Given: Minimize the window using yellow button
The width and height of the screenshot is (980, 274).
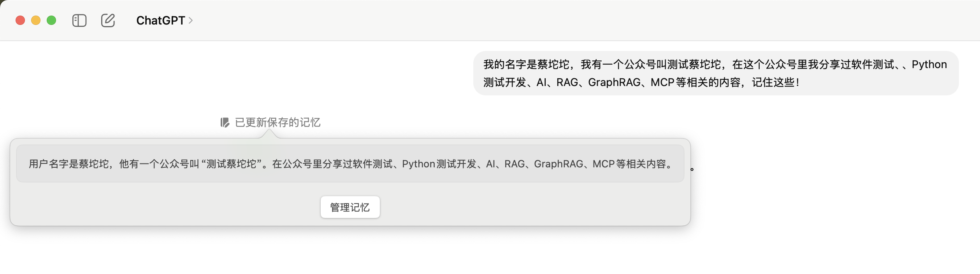Looking at the screenshot, I should 36,20.
